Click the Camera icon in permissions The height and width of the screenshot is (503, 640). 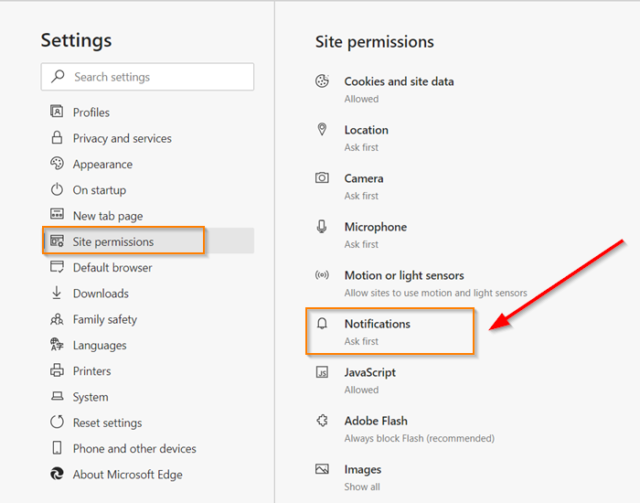tap(322, 178)
